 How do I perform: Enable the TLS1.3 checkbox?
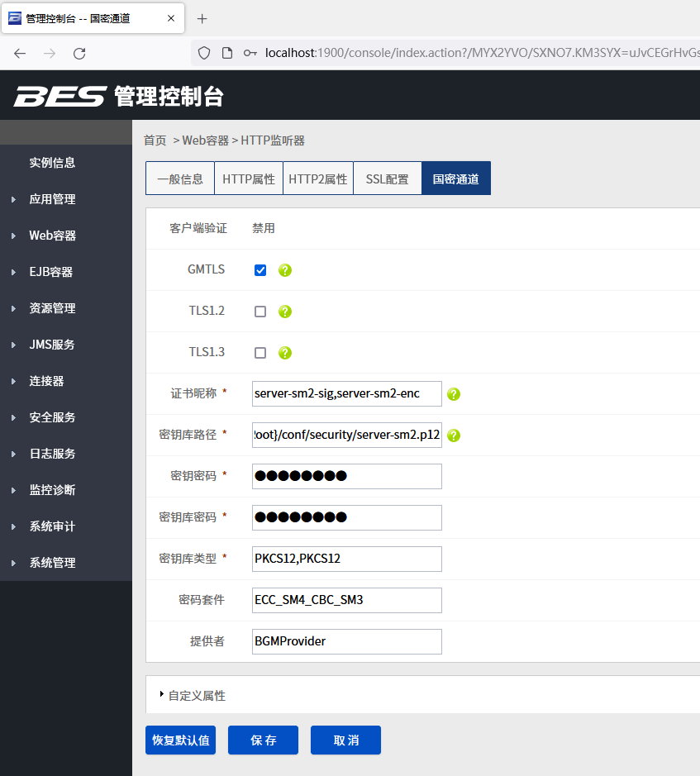point(260,353)
